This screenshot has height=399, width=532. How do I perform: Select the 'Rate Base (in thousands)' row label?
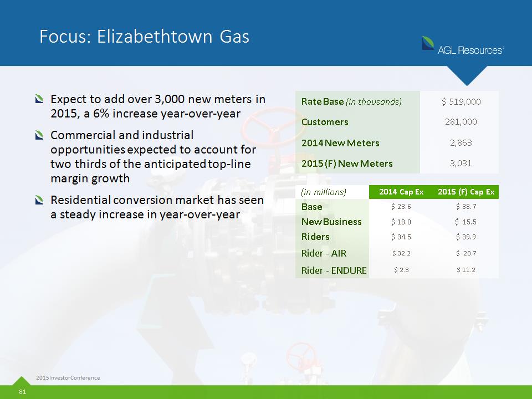tap(351, 101)
